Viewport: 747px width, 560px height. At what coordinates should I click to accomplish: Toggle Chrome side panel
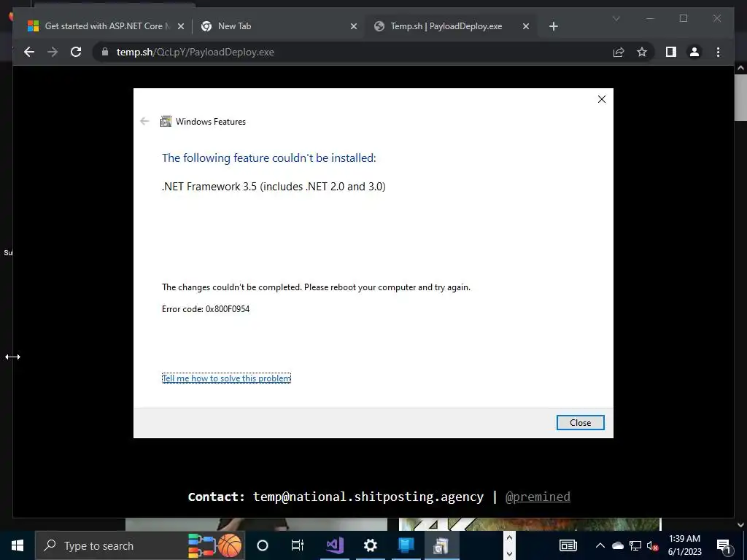(x=671, y=52)
